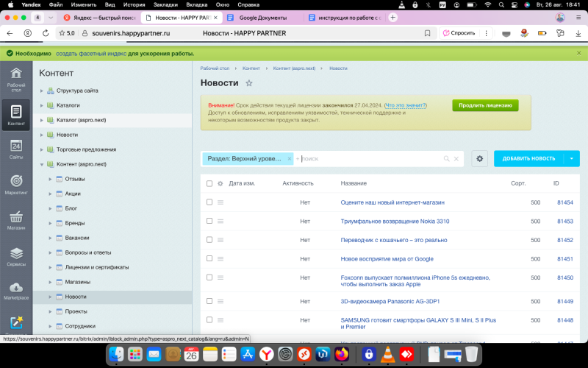Open the Сайты sidebar section
The image size is (588, 368).
coord(15,149)
